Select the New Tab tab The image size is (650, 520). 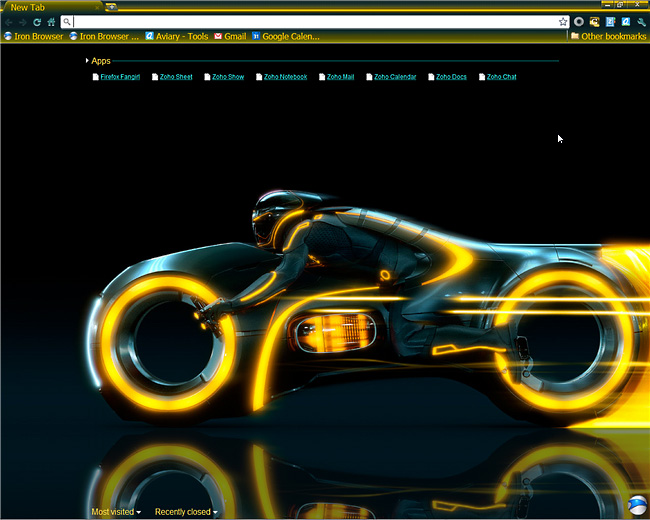(x=52, y=7)
